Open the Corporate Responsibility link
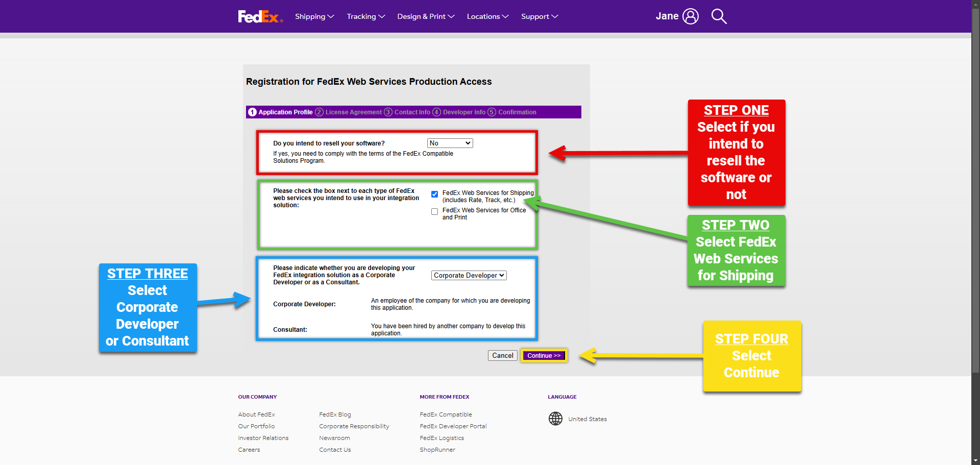Screen dimensions: 980x465 pyautogui.click(x=354, y=426)
